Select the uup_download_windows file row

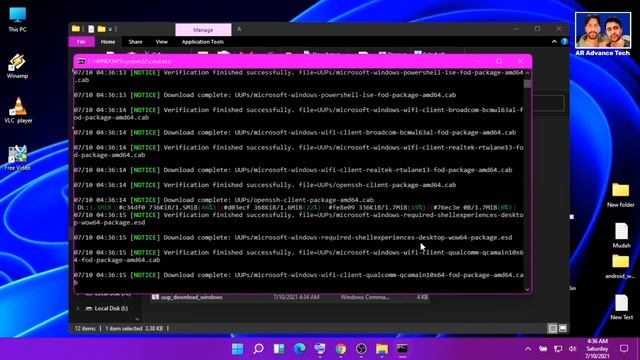(290, 297)
